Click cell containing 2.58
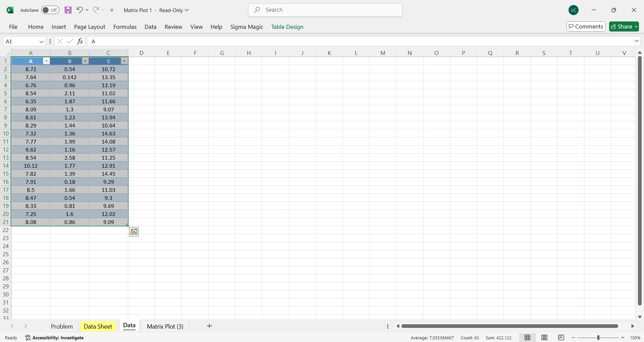The image size is (644, 342). pyautogui.click(x=69, y=158)
